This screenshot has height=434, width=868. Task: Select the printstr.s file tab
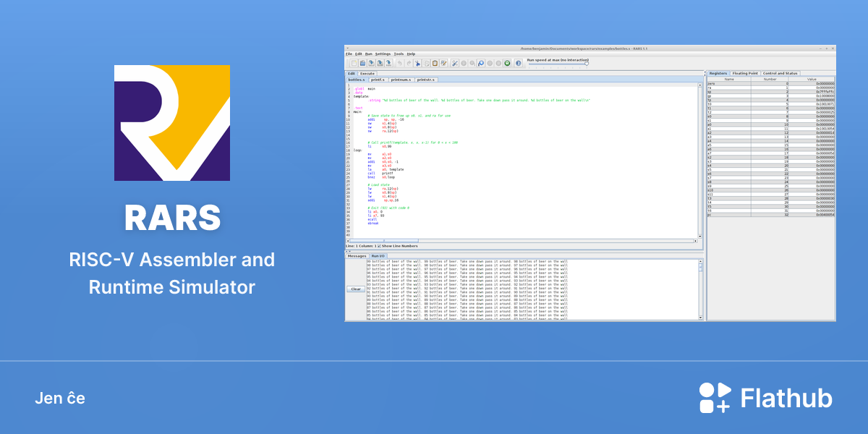427,80
